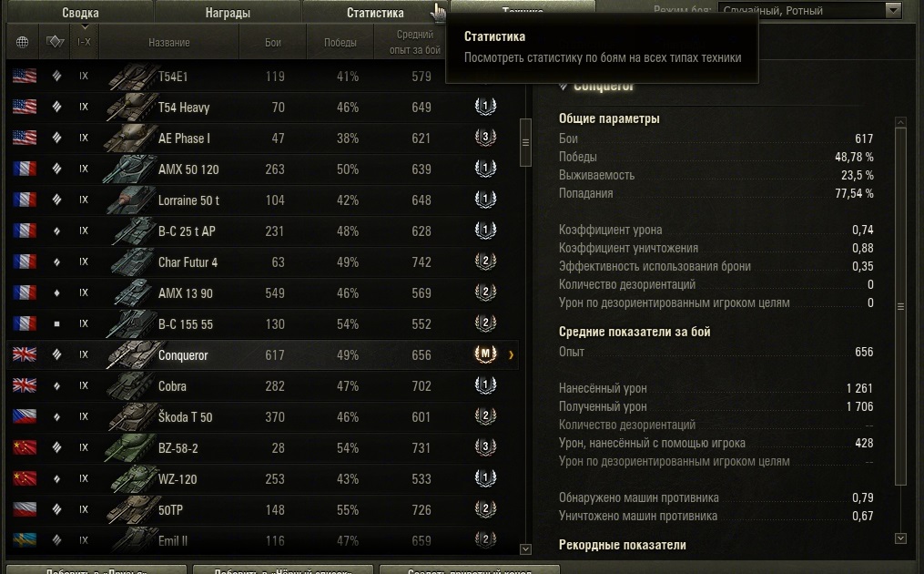Image resolution: width=924 pixels, height=574 pixels.
Task: Click the French flag beside AMX 50 120
Action: [x=25, y=169]
